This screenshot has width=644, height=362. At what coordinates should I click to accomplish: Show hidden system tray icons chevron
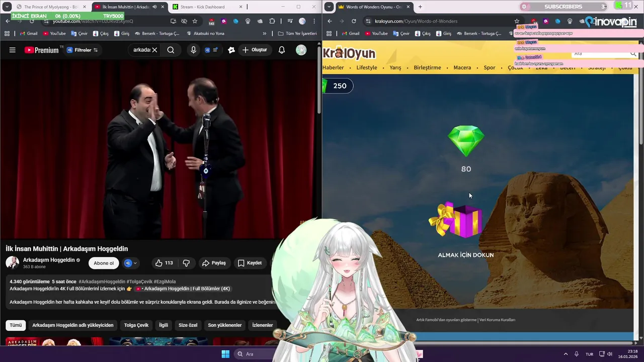[x=566, y=354]
